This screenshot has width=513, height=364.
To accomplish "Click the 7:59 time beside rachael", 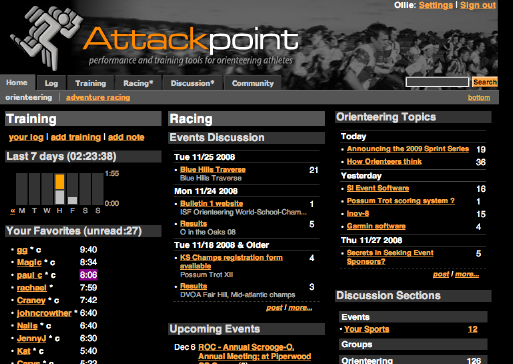I will 88,288.
